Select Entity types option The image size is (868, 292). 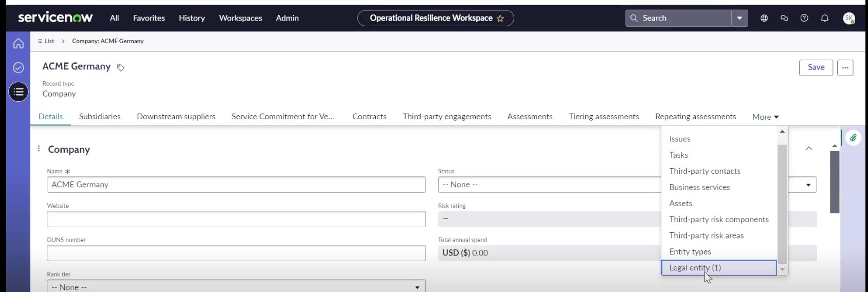pos(719,251)
